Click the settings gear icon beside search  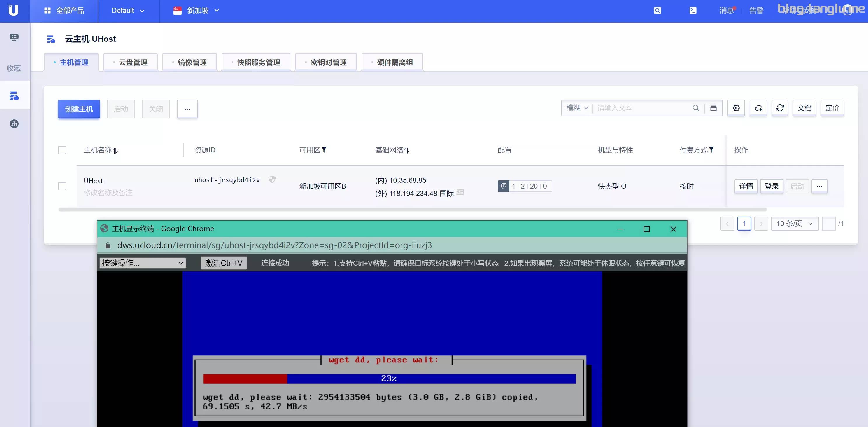736,108
